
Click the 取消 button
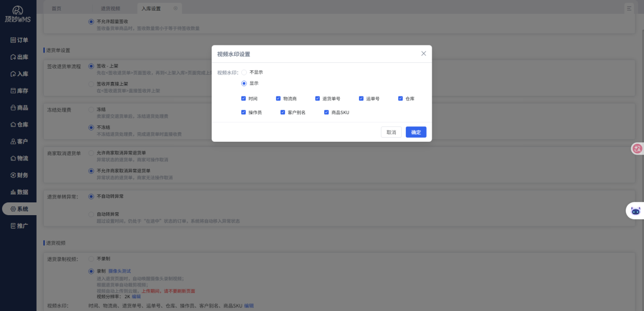(x=391, y=132)
